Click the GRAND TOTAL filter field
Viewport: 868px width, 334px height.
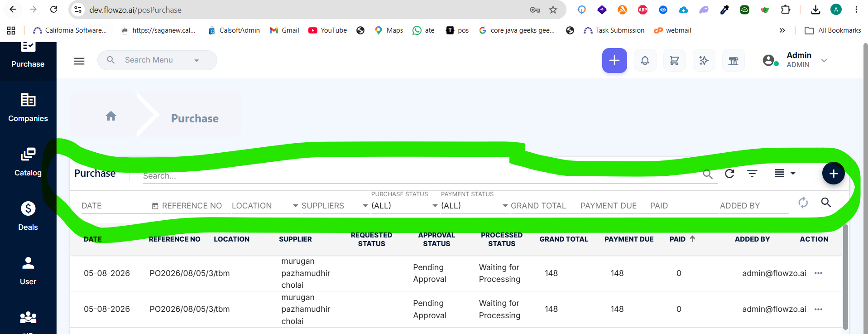(544, 206)
